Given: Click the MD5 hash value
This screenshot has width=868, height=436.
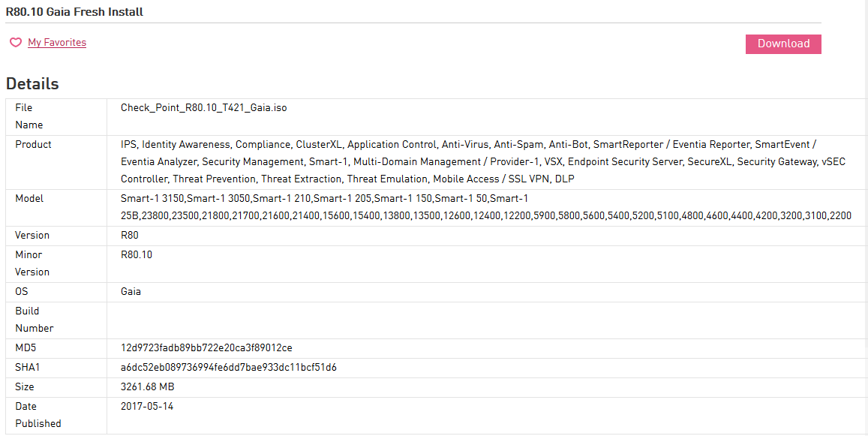Looking at the screenshot, I should pos(206,348).
